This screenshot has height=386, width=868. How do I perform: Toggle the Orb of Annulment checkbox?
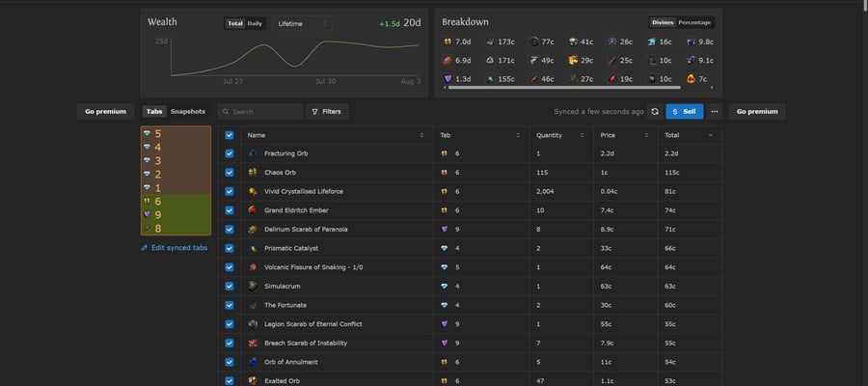point(230,362)
